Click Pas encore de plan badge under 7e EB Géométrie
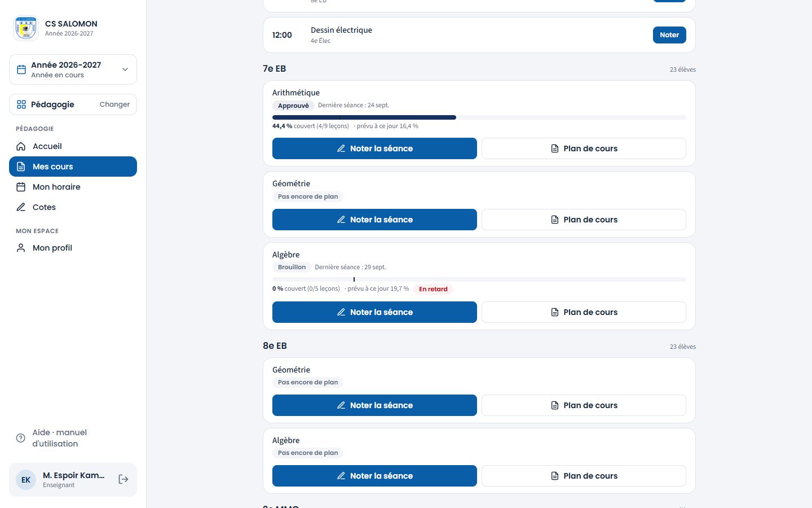 pyautogui.click(x=308, y=197)
